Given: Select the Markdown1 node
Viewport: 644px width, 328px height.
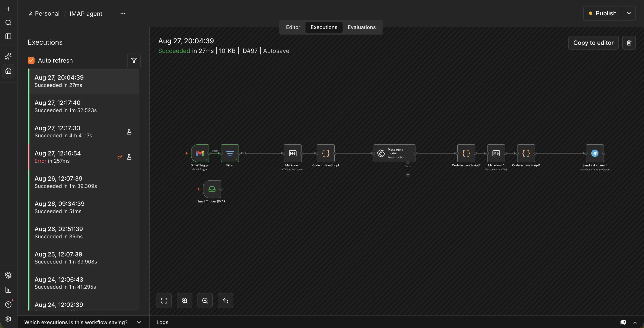Looking at the screenshot, I should point(496,153).
